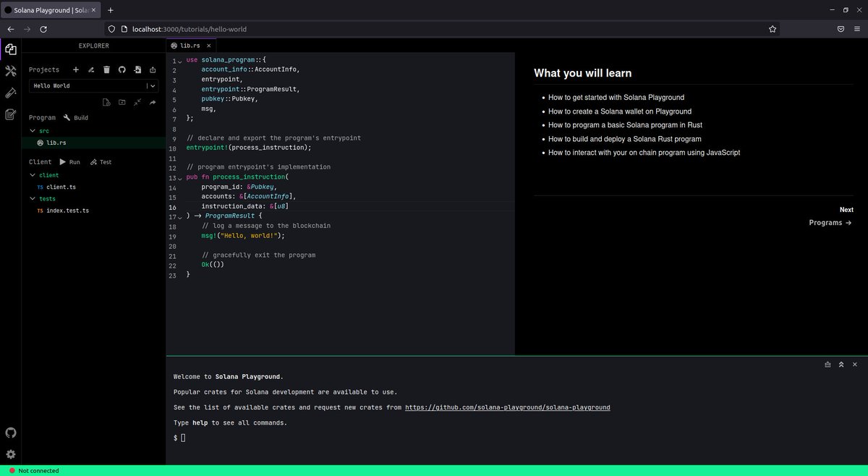Image resolution: width=868 pixels, height=476 pixels.
Task: Export the project with upload icon
Action: 153,69
